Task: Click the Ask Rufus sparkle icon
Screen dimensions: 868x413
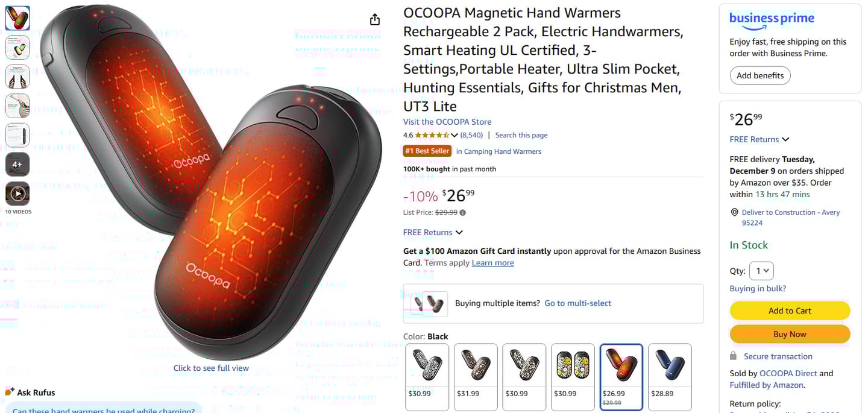Action: [x=10, y=392]
